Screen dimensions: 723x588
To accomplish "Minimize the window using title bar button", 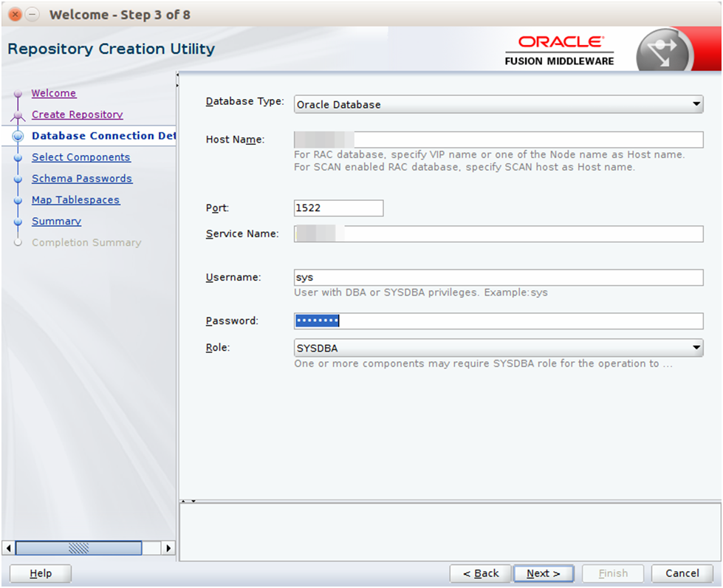I will tap(32, 14).
